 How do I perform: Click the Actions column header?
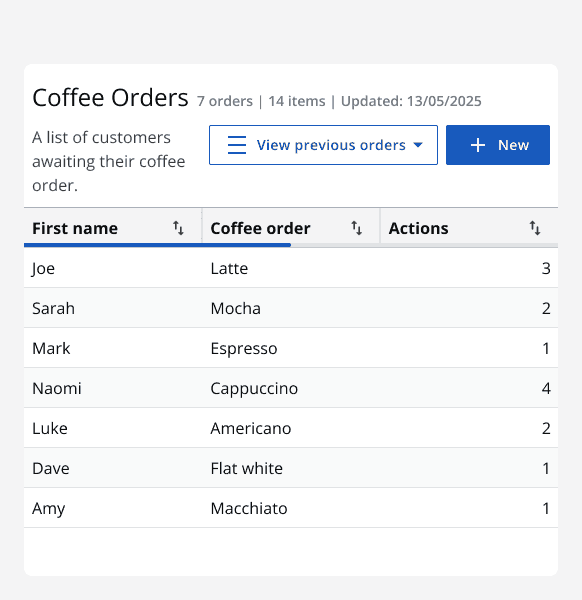point(469,228)
